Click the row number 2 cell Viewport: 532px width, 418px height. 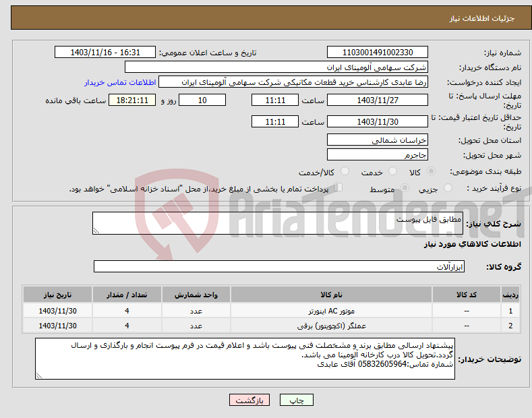510,326
